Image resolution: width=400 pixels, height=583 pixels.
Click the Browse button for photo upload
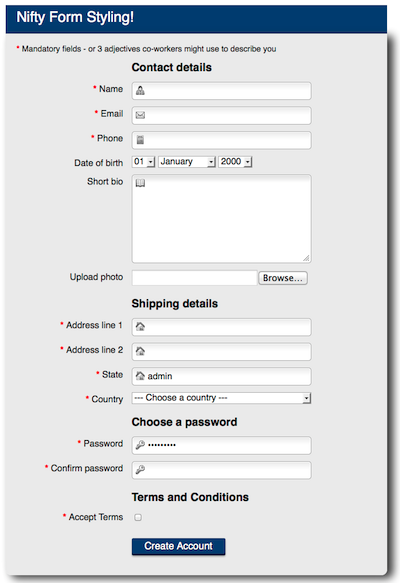click(283, 278)
